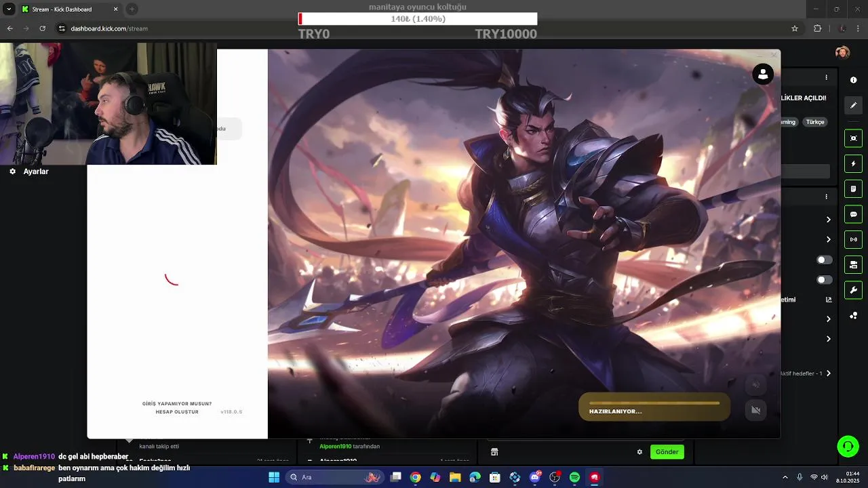
Task: Click GİRİŞ YAPAMIYOR MUSUN? link
Action: pyautogui.click(x=177, y=404)
